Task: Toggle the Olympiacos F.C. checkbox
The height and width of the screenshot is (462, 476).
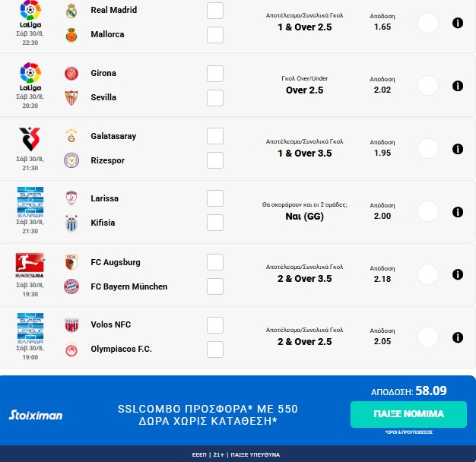Action: tap(215, 350)
